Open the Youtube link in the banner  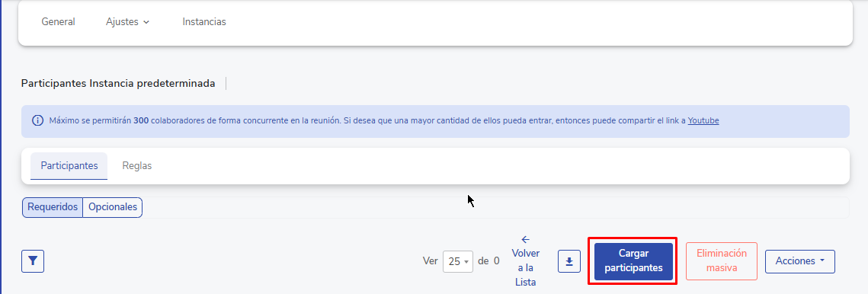click(x=703, y=120)
